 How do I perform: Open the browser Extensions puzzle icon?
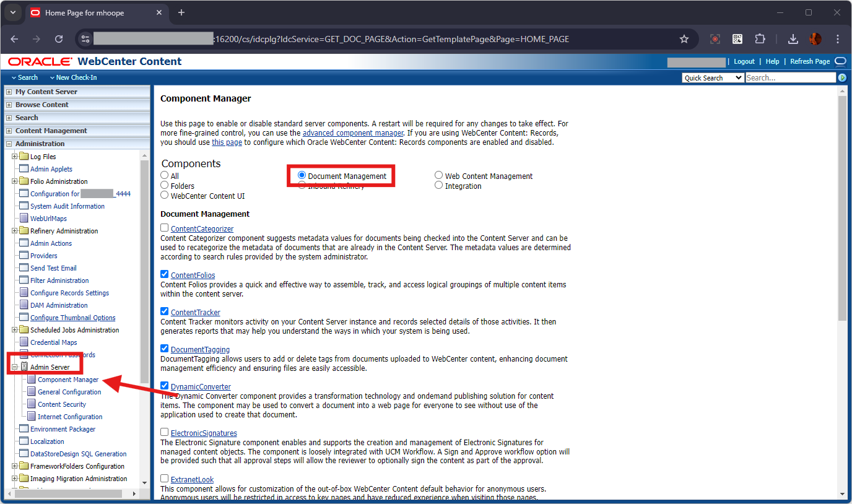(x=760, y=39)
